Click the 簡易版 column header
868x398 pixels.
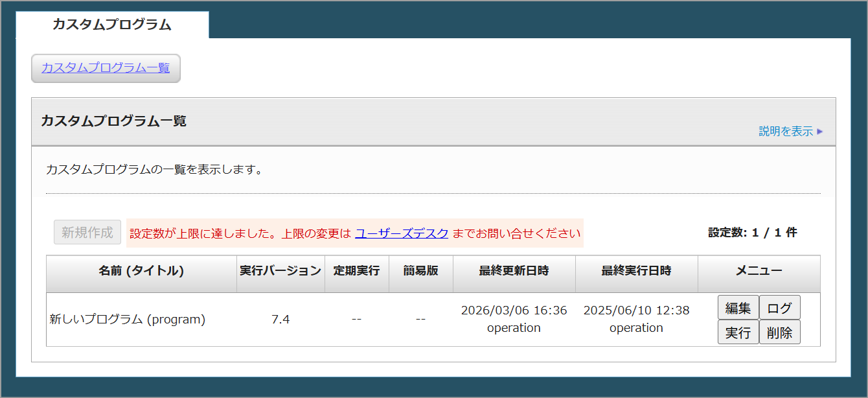[420, 271]
